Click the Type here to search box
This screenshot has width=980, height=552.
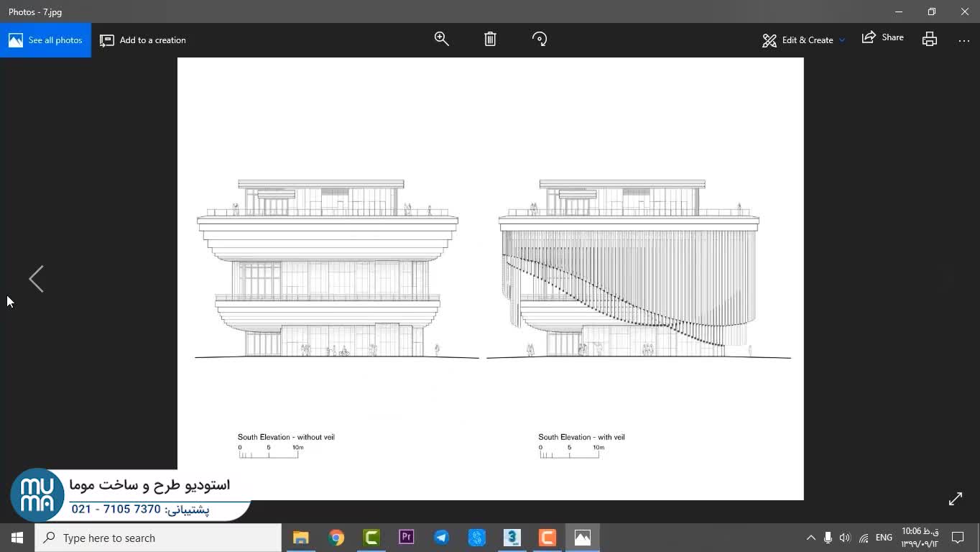(158, 538)
